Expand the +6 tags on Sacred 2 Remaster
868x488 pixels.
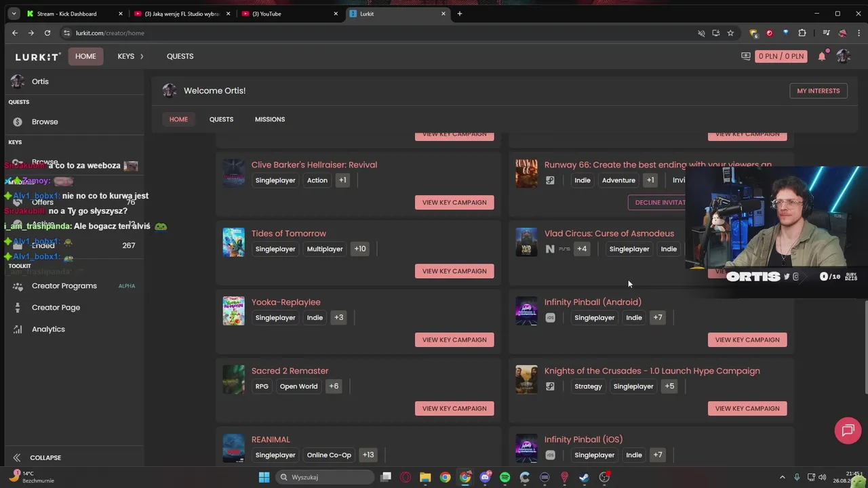[334, 386]
